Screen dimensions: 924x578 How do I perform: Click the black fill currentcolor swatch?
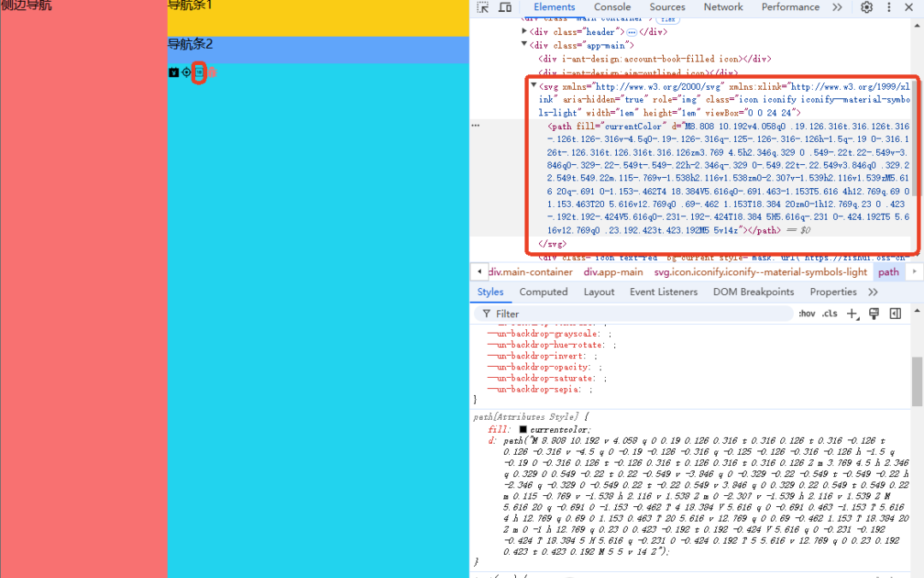[522, 429]
